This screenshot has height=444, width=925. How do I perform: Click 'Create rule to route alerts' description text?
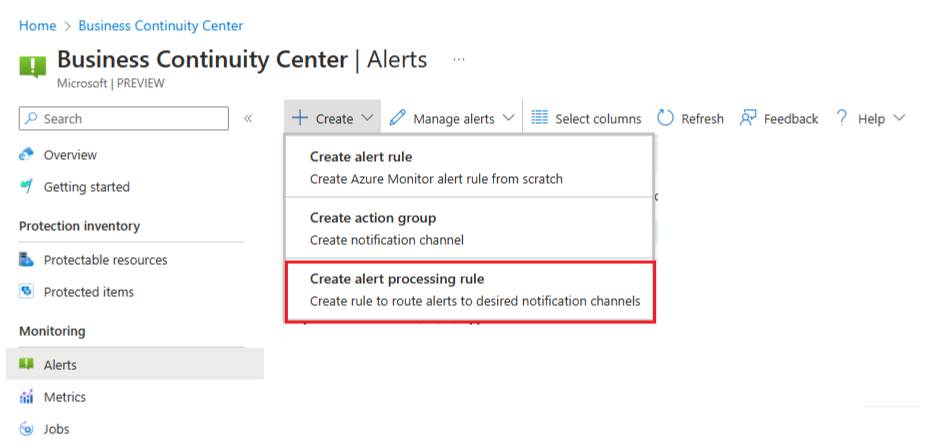coord(475,301)
